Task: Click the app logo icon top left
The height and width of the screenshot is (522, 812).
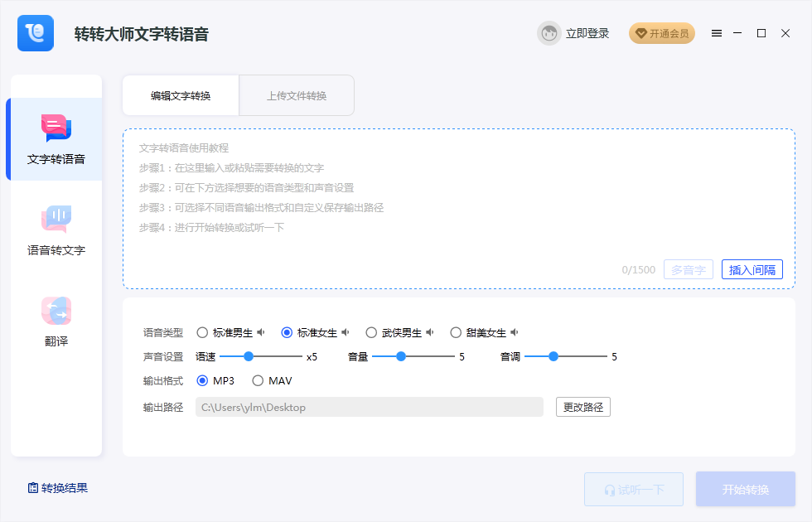Action: [35, 33]
